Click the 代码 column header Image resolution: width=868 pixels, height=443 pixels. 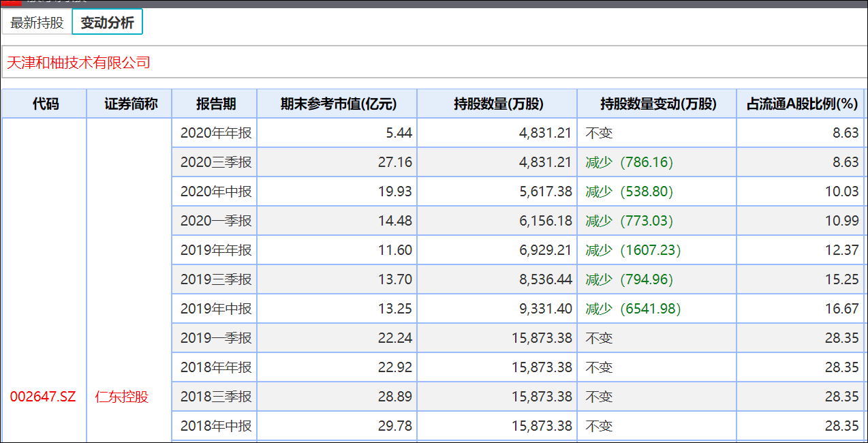point(45,104)
